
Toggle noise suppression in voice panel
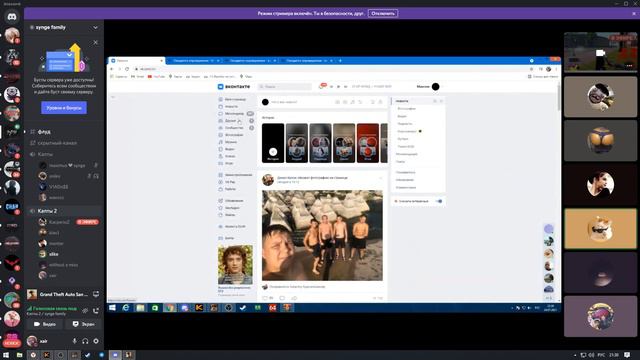pos(85,311)
